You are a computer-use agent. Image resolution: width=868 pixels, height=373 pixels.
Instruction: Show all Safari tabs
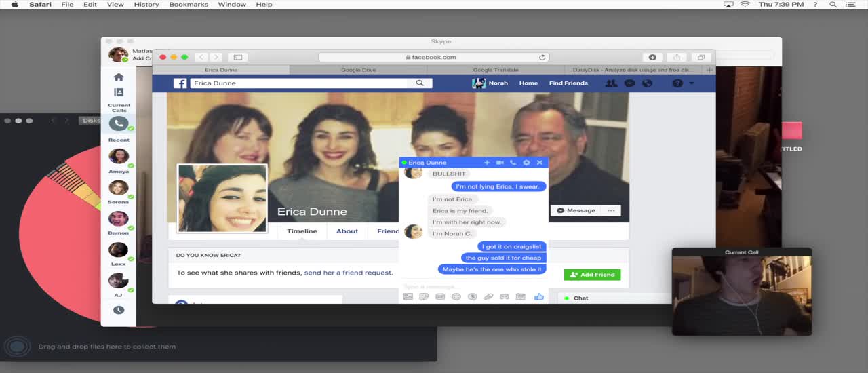(x=701, y=58)
